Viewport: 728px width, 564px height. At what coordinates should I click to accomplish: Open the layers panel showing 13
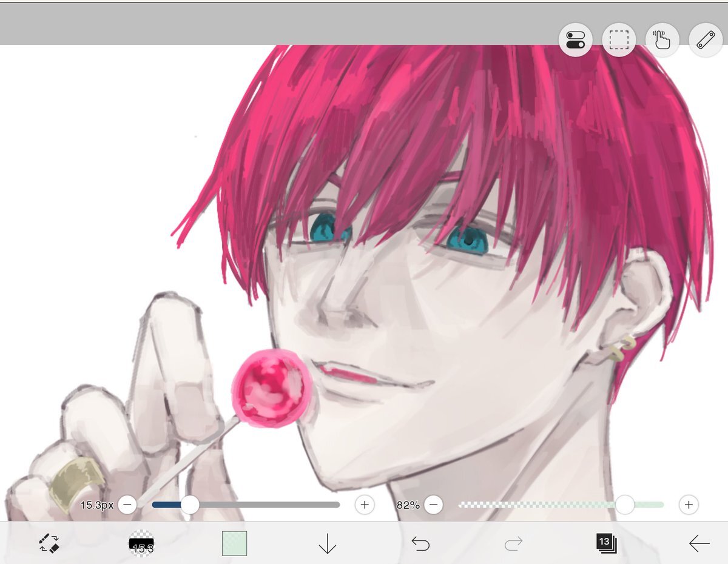[606, 543]
